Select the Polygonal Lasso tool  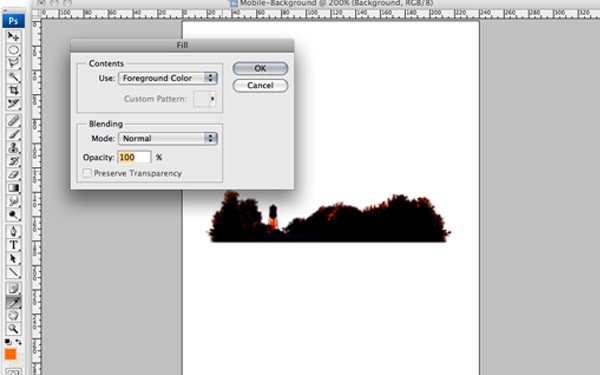click(x=13, y=63)
